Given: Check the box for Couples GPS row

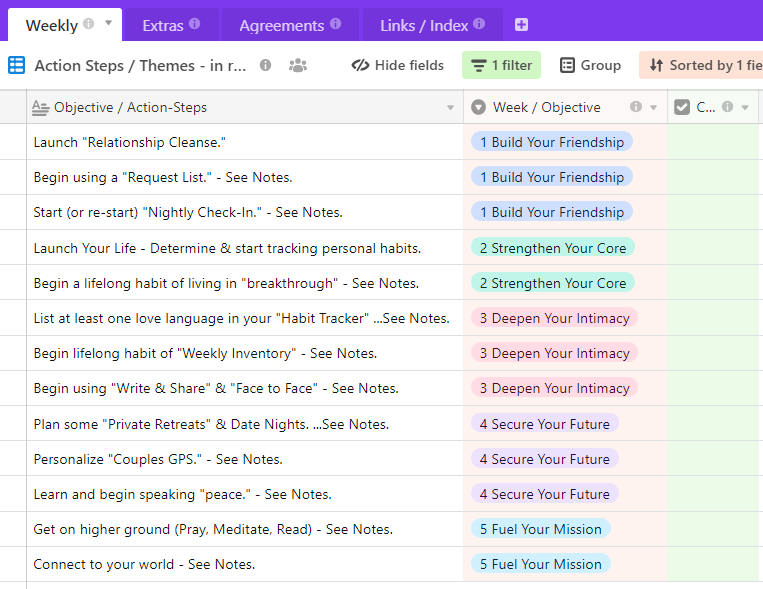Looking at the screenshot, I should pos(713,459).
